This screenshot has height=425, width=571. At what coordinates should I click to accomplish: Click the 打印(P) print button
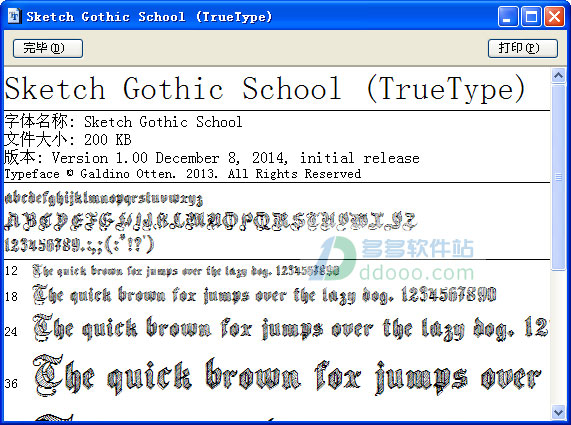(523, 48)
